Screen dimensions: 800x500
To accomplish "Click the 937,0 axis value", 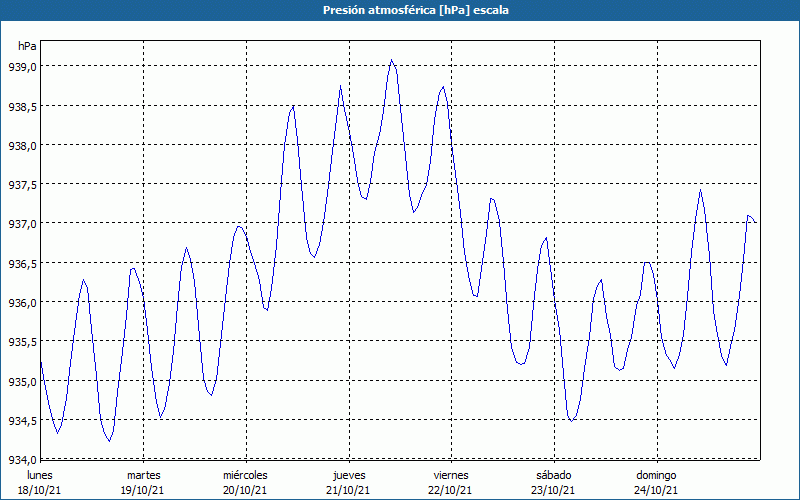I will 22,224.
